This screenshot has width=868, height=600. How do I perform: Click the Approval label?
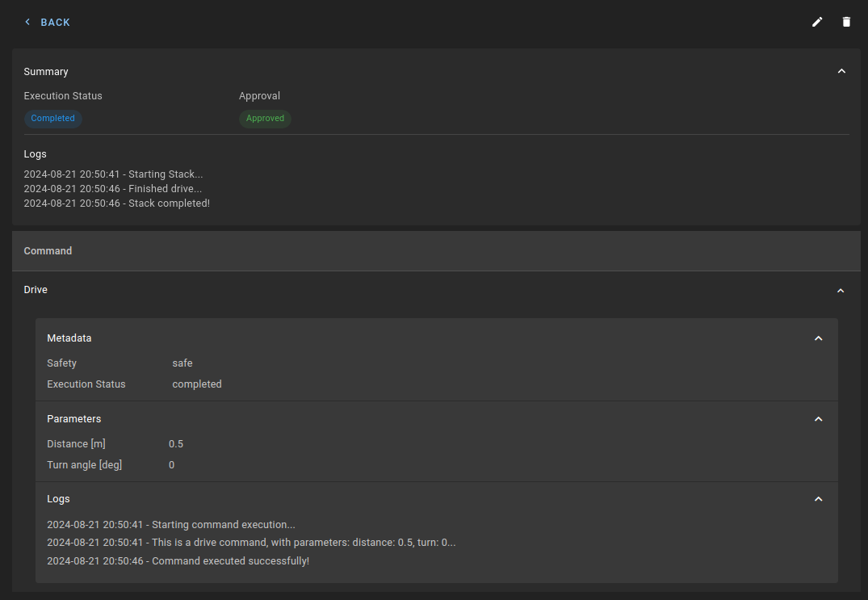point(260,96)
